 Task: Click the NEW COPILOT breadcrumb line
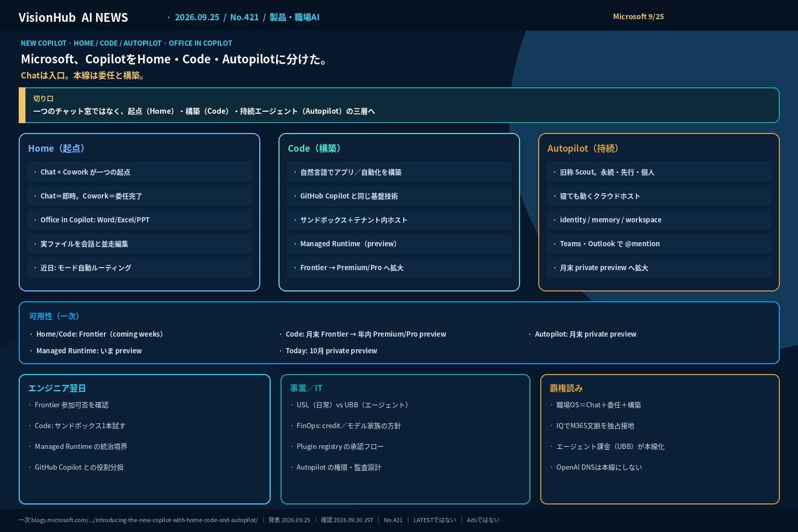(126, 43)
